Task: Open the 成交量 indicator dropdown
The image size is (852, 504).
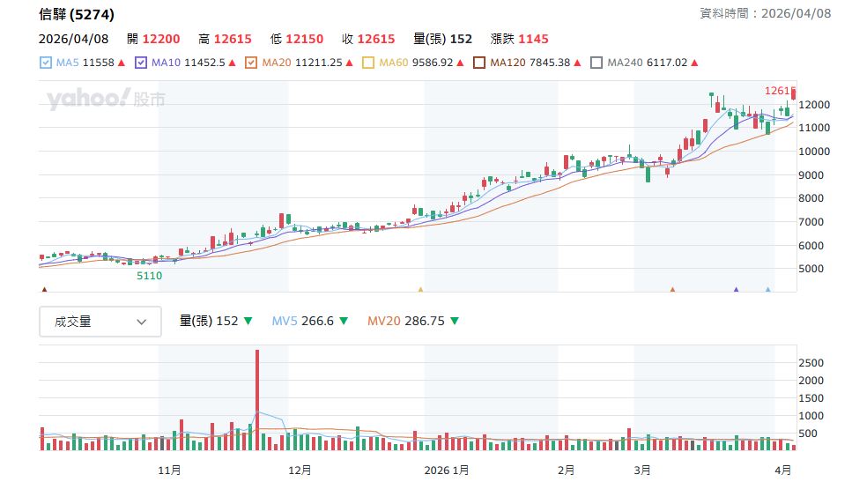Action: coord(100,322)
